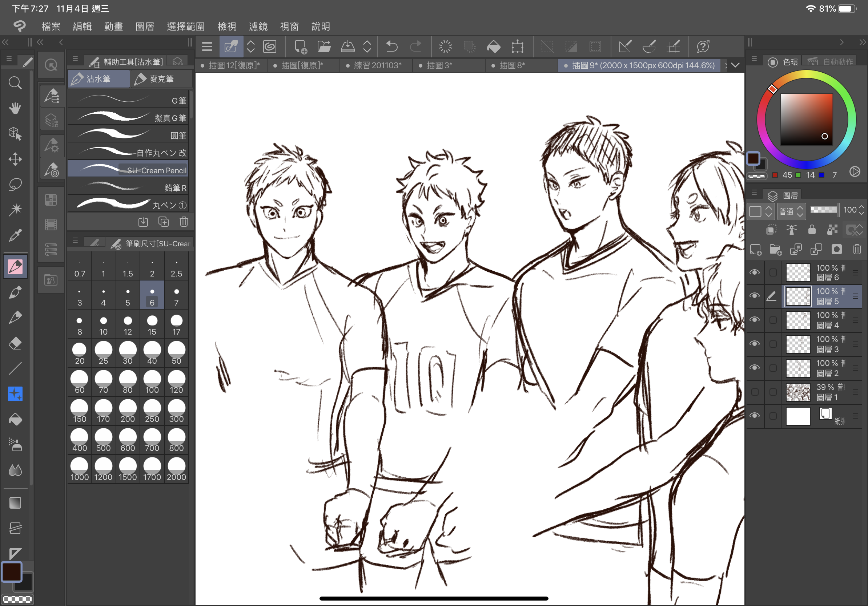
Task: Hide 圖層 2 with its eye icon
Action: click(755, 368)
